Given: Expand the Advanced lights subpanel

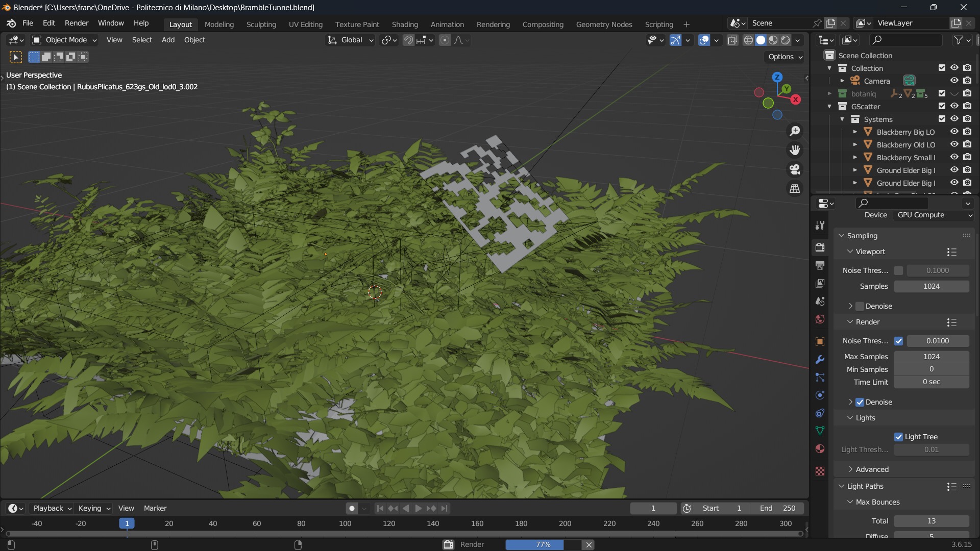Looking at the screenshot, I should 872,469.
